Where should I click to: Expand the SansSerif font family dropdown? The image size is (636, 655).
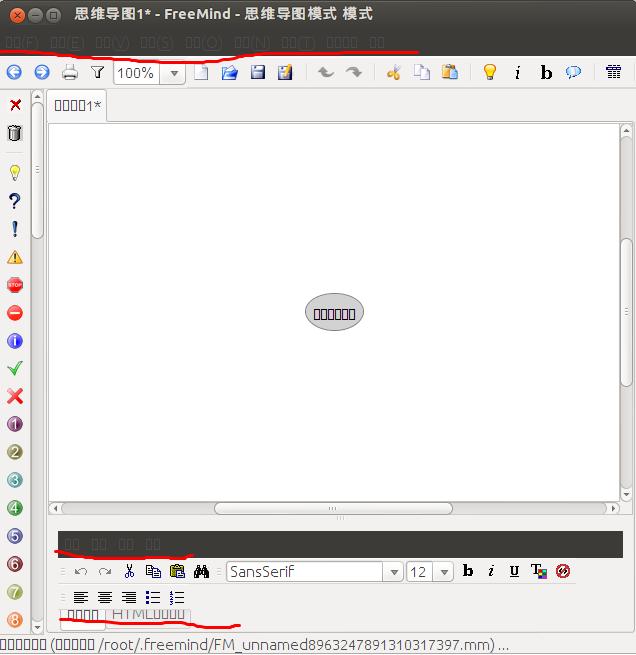coord(393,572)
